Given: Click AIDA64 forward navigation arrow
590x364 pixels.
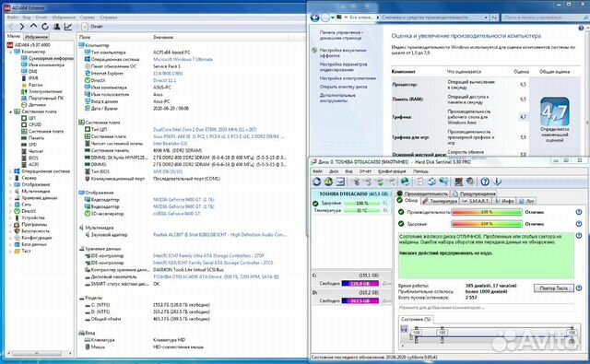Looking at the screenshot, I should tap(22, 27).
